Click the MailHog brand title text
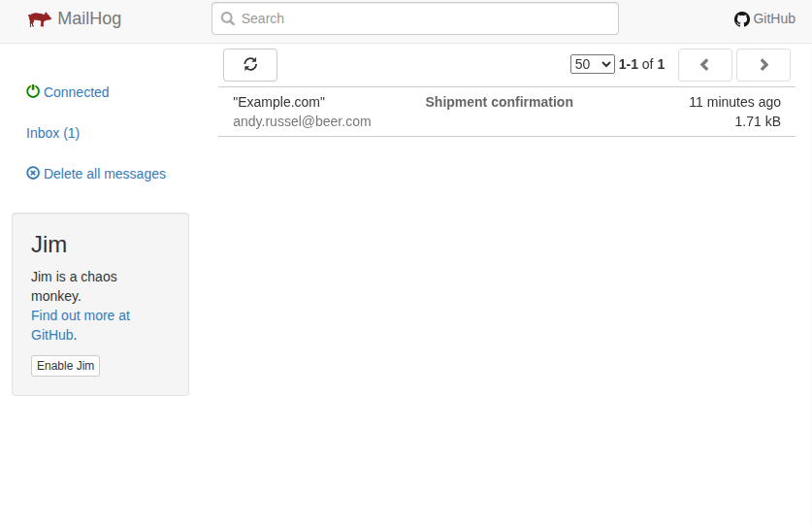 (x=89, y=18)
